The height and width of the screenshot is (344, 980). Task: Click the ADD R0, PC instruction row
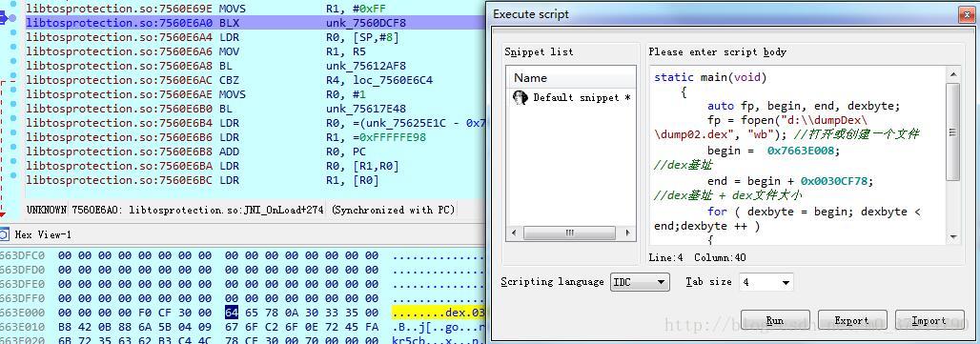(255, 152)
